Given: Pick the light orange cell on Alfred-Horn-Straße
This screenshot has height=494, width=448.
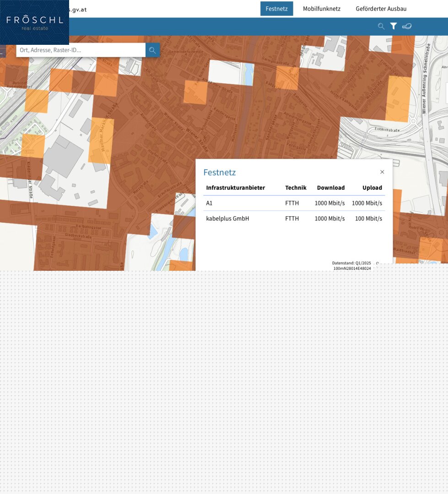Looking at the screenshot, I should [x=195, y=92].
